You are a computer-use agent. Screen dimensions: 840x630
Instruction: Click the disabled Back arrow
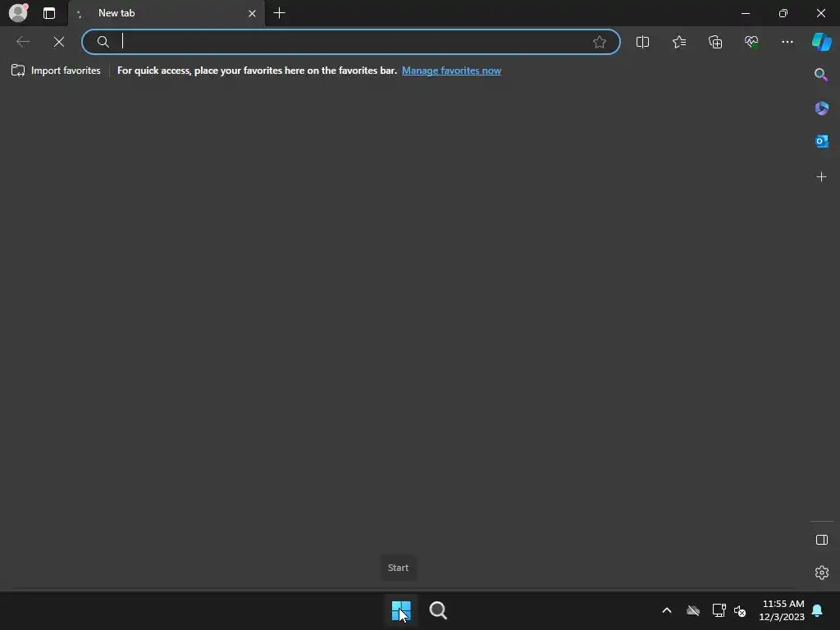22,42
